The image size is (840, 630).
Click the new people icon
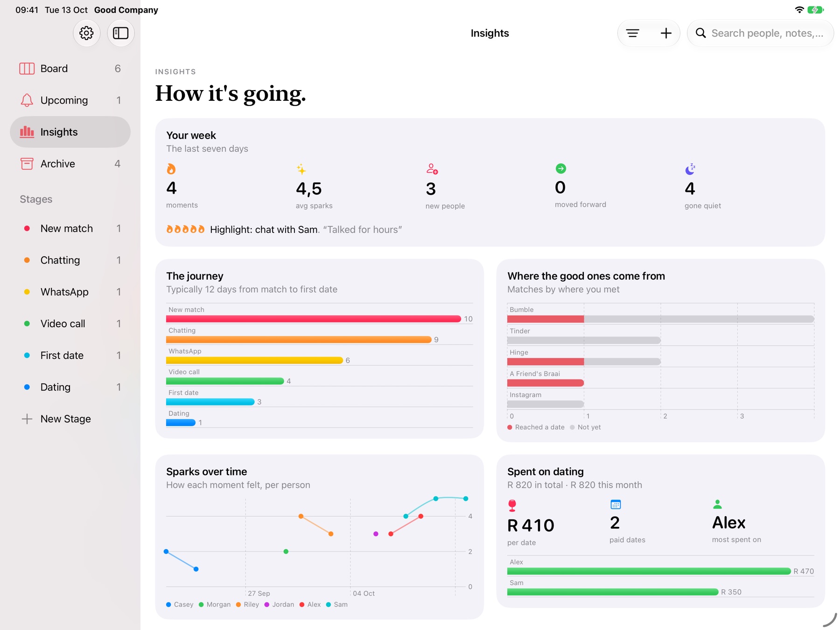[x=432, y=168]
